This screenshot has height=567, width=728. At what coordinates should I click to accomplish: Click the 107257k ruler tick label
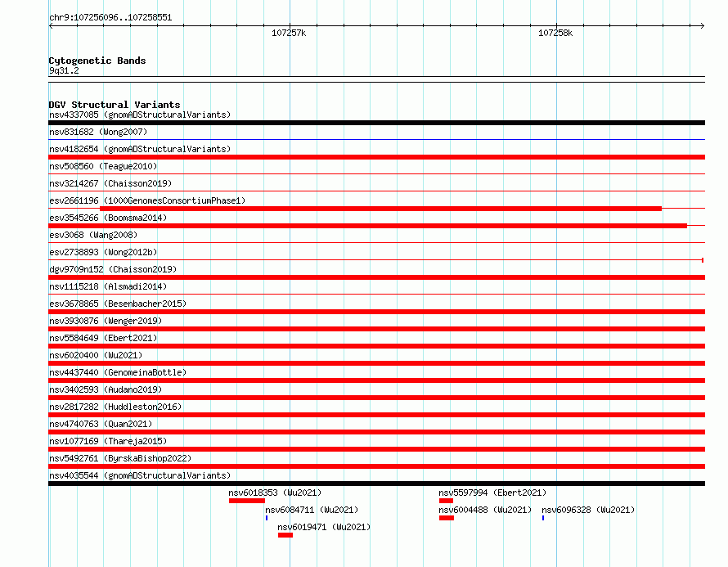(289, 33)
